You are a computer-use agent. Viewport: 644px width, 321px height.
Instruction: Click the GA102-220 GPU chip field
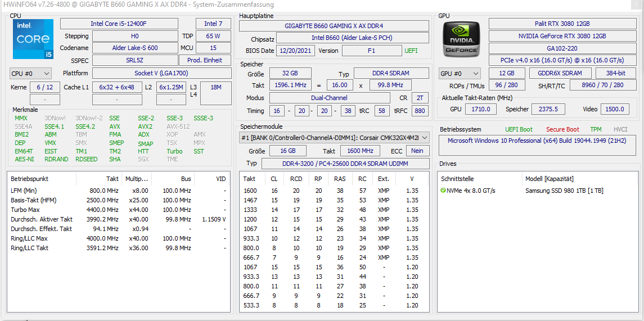point(562,48)
